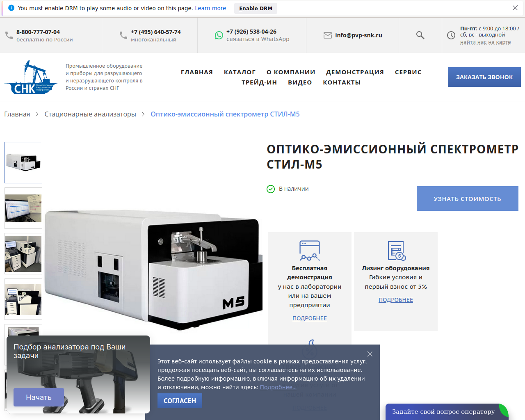
Task: Open the КОНТАКТЫ menu item
Action: pyautogui.click(x=342, y=82)
